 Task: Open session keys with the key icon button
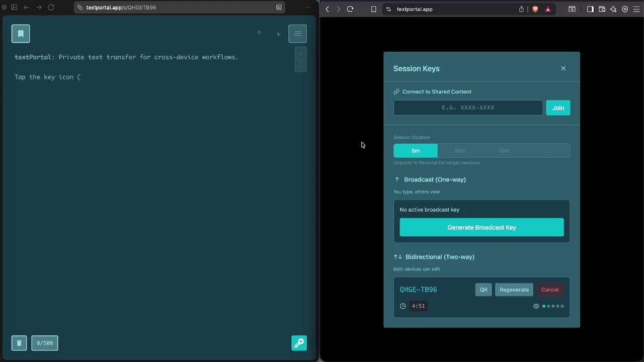point(299,343)
